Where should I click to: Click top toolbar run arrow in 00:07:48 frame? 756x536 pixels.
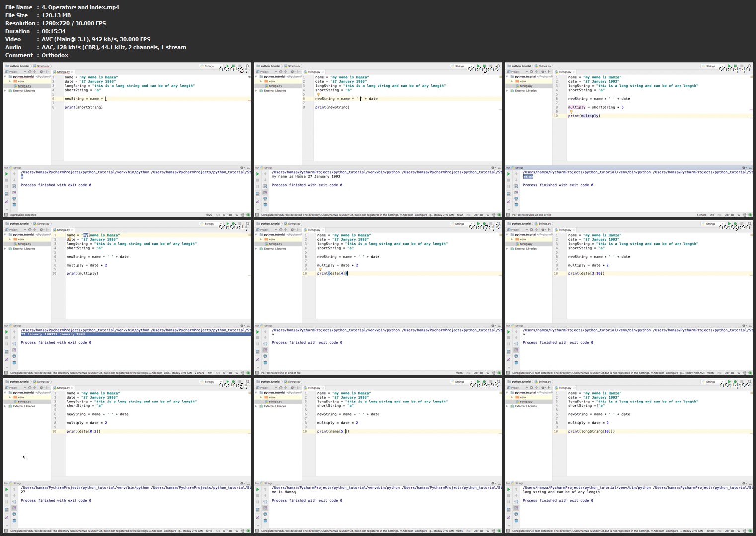click(x=478, y=224)
